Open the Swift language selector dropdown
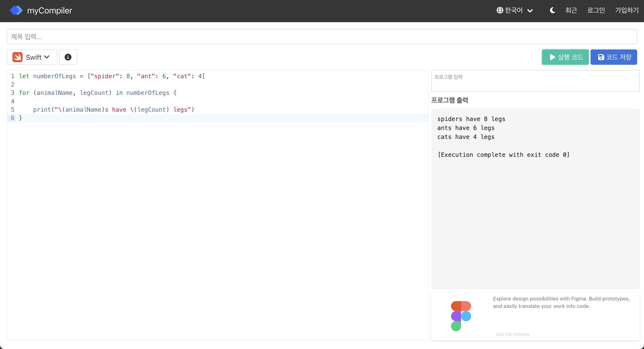The width and height of the screenshot is (644, 349). (32, 57)
